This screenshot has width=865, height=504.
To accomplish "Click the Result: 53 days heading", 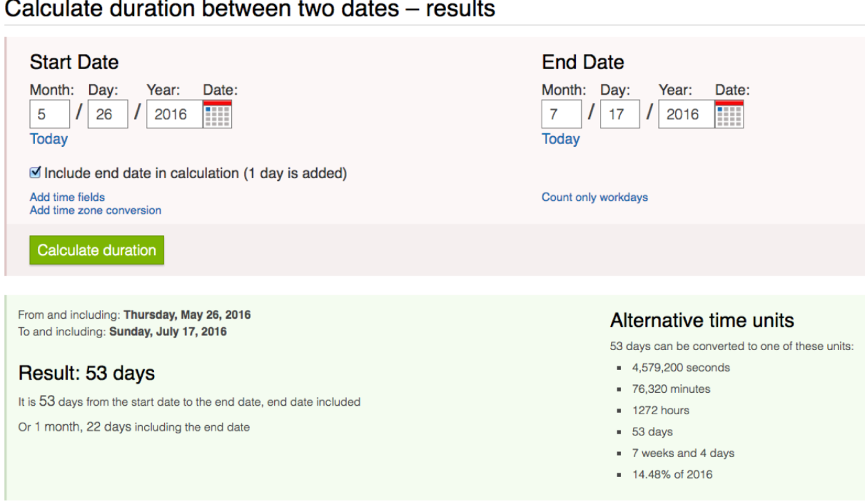I will 86,373.
